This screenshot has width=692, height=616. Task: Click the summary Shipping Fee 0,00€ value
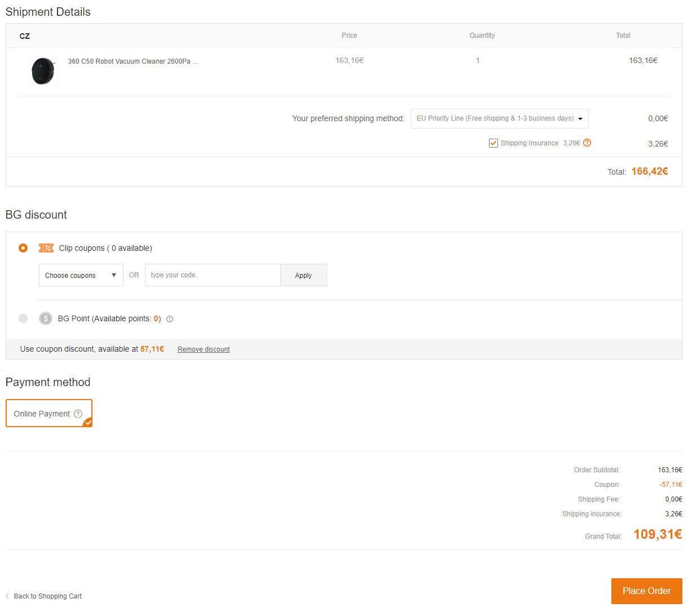click(673, 499)
